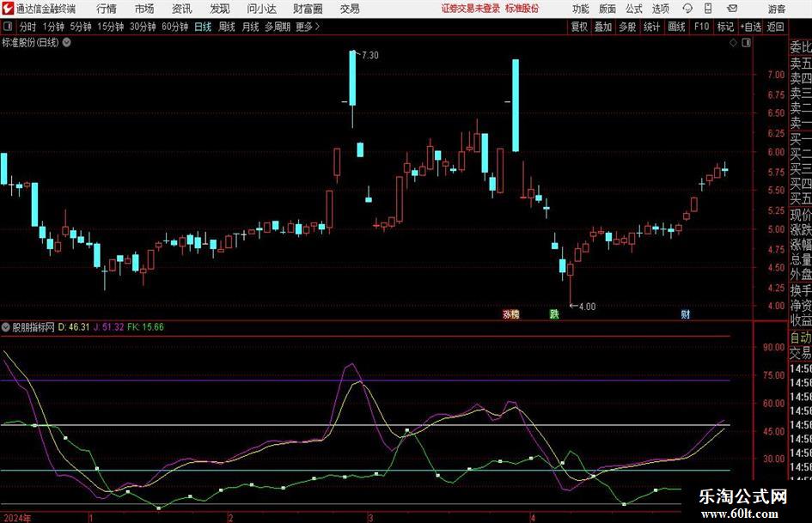This screenshot has height=523, width=812.
Task: Switch to the 月线 monthly tab
Action: point(251,27)
